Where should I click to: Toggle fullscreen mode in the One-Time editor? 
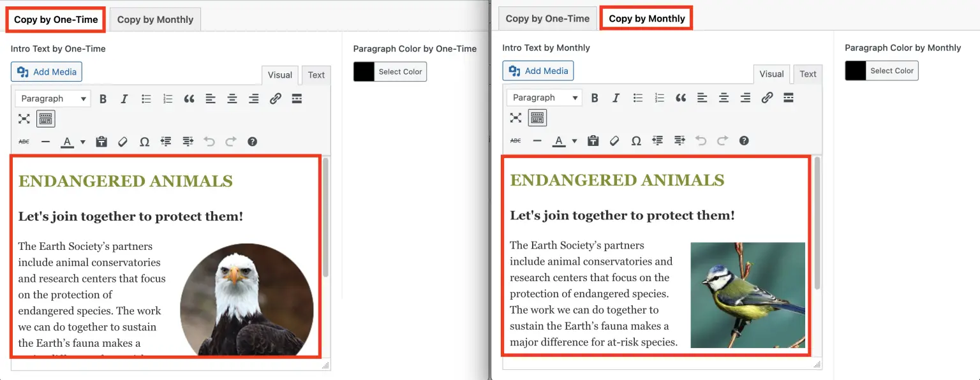click(24, 119)
